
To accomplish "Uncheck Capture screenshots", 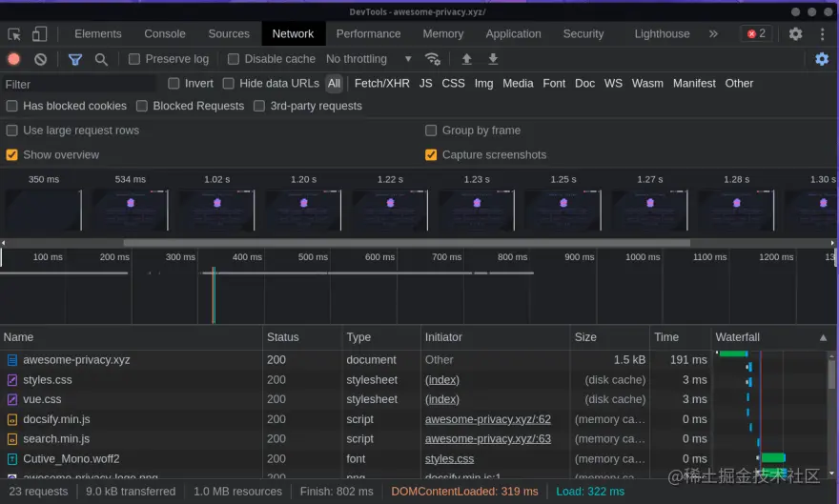I will click(x=431, y=155).
